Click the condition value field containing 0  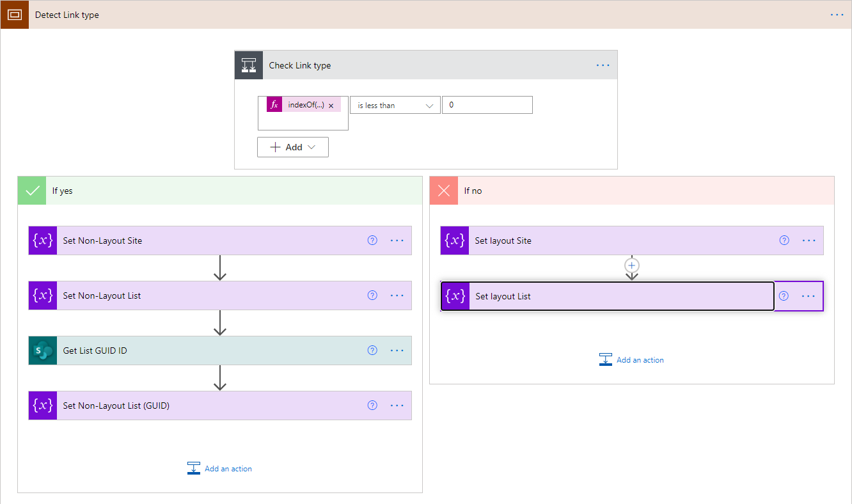(x=487, y=105)
